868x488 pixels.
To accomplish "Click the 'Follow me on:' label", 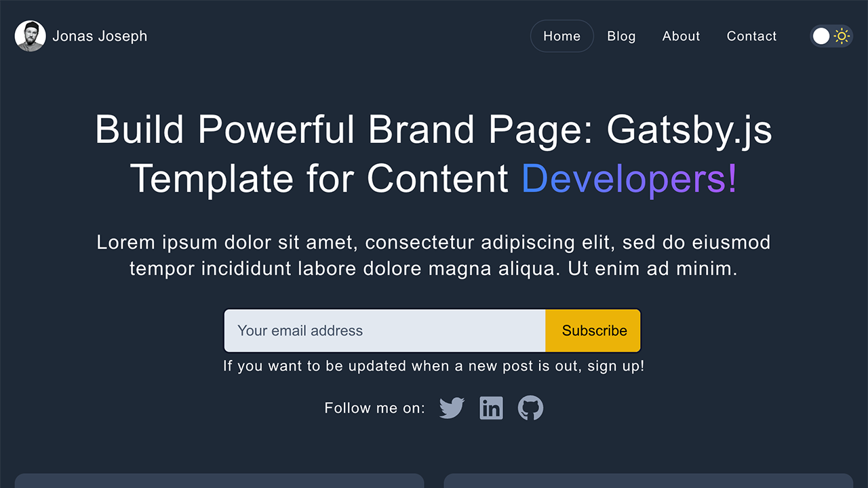I will (x=374, y=408).
